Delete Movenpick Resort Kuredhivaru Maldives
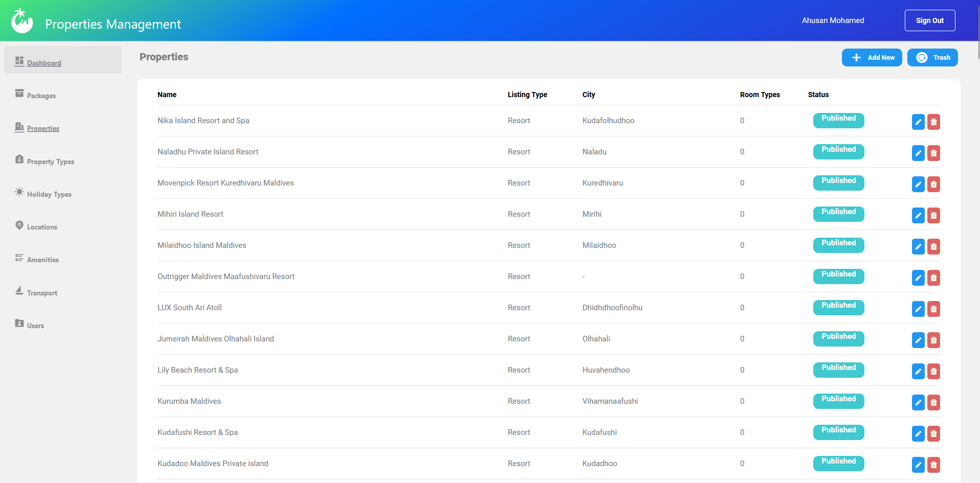Screen dimensions: 980x483 (933, 184)
